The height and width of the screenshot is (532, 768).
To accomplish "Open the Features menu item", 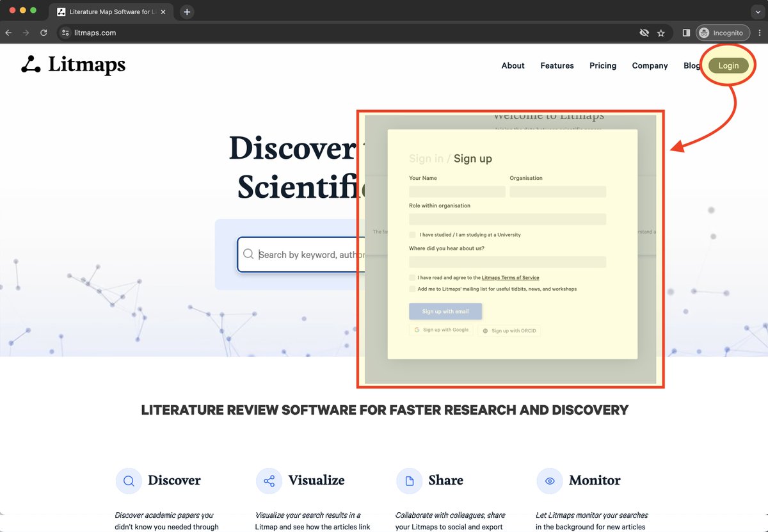I will (557, 65).
